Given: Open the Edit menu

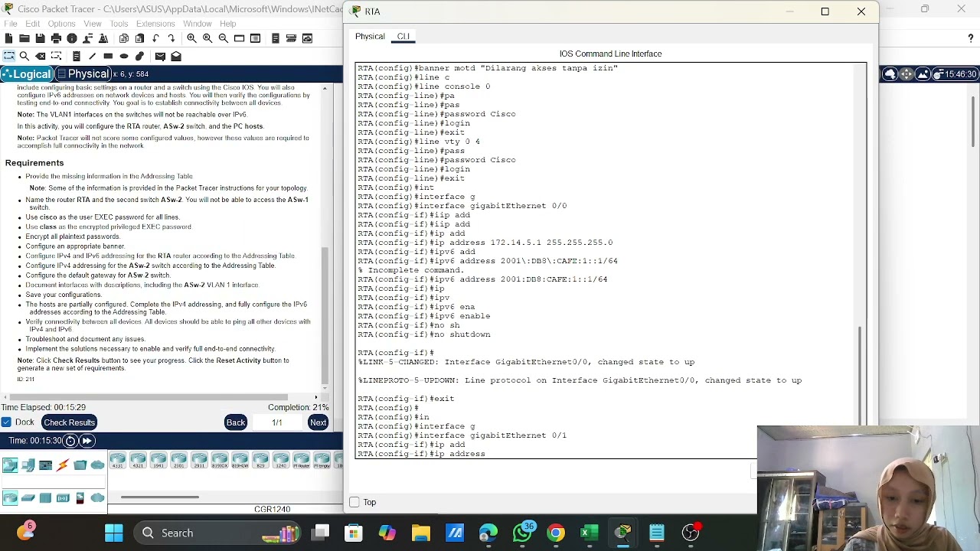Looking at the screenshot, I should tap(32, 24).
